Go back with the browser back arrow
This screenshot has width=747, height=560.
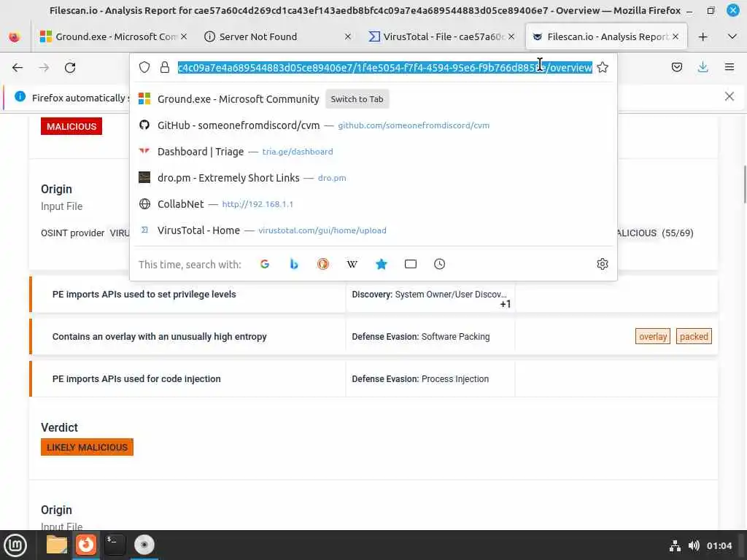click(x=18, y=68)
